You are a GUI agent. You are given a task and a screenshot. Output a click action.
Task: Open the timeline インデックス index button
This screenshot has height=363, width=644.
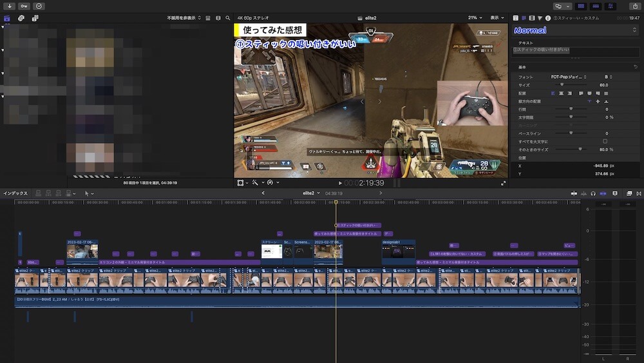[15, 193]
